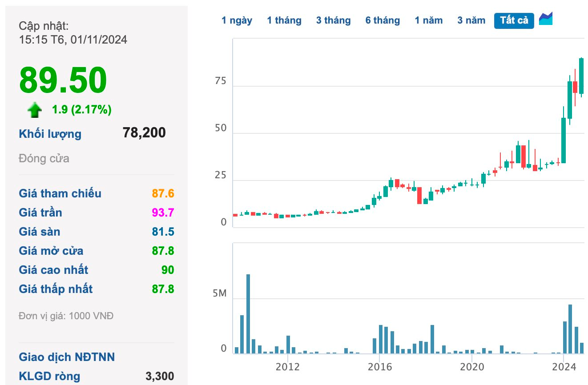Click the 81.5 floor price
The width and height of the screenshot is (588, 385).
(163, 232)
